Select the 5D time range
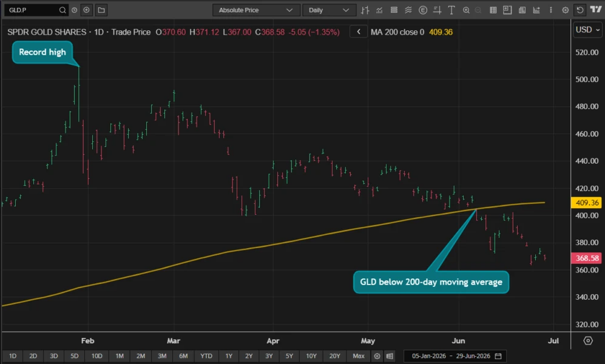This screenshot has width=605, height=364. tap(75, 356)
